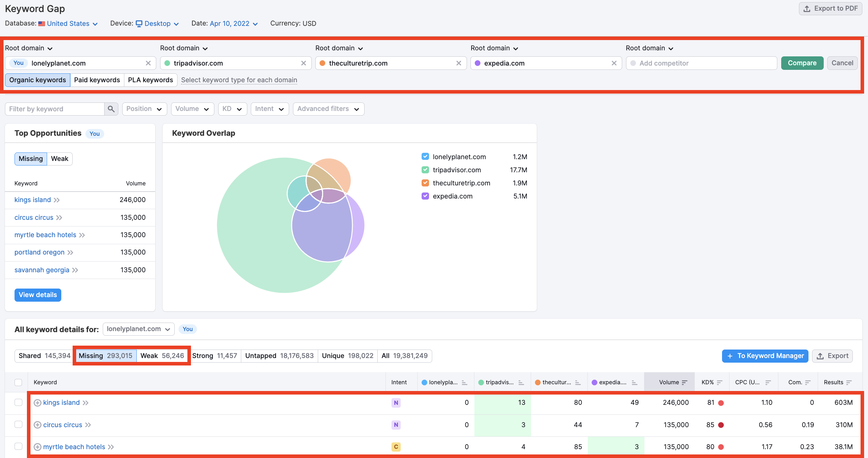Open the Apr 10, 2022 date dropdown
This screenshot has height=458, width=868.
tap(234, 24)
